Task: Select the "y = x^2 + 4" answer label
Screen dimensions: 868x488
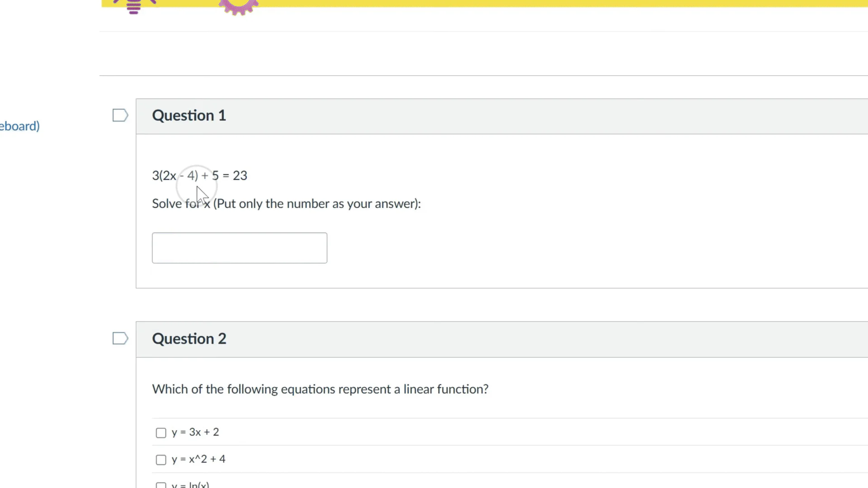Action: 198,460
